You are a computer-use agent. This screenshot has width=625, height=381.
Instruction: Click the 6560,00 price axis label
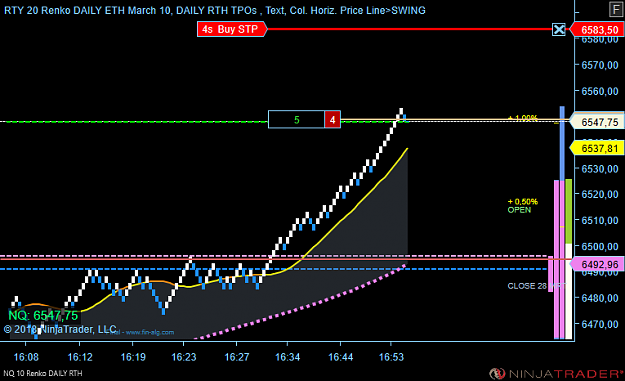point(600,91)
